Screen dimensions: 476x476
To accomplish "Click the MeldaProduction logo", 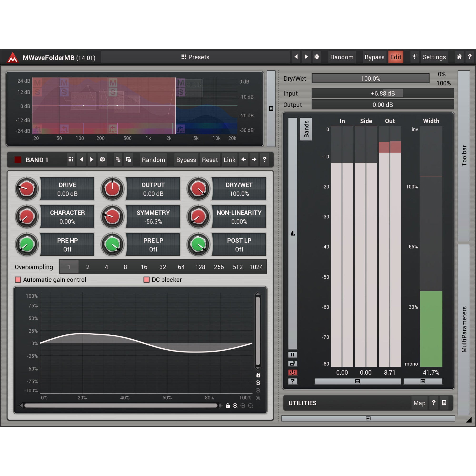I will pos(13,57).
